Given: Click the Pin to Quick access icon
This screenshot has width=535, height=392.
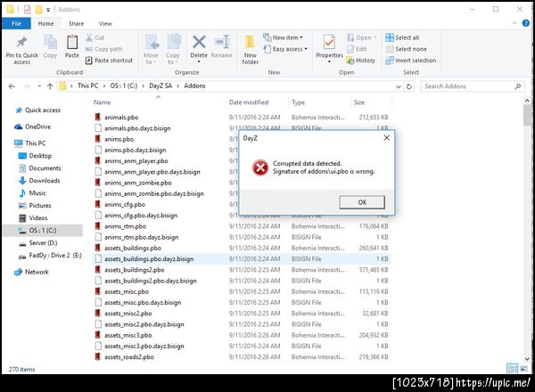Looking at the screenshot, I should point(21,42).
